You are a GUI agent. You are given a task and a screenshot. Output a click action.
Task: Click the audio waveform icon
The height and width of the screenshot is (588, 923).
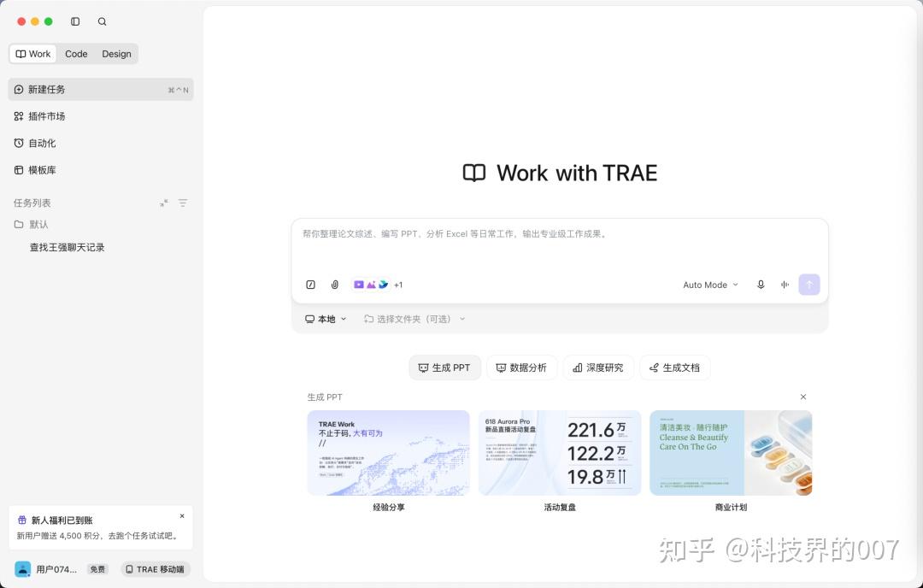[785, 285]
